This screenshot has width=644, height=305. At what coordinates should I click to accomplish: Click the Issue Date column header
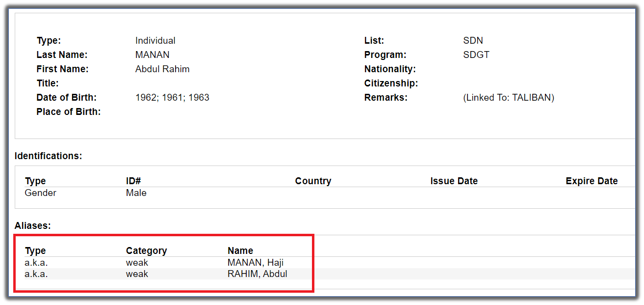pyautogui.click(x=454, y=181)
